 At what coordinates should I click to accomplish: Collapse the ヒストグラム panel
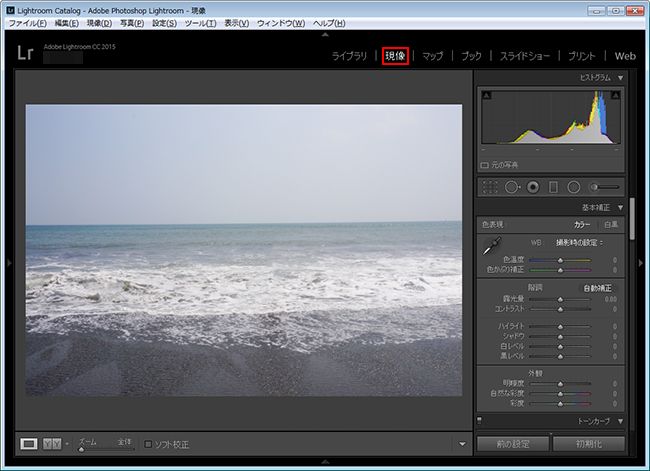coord(620,78)
